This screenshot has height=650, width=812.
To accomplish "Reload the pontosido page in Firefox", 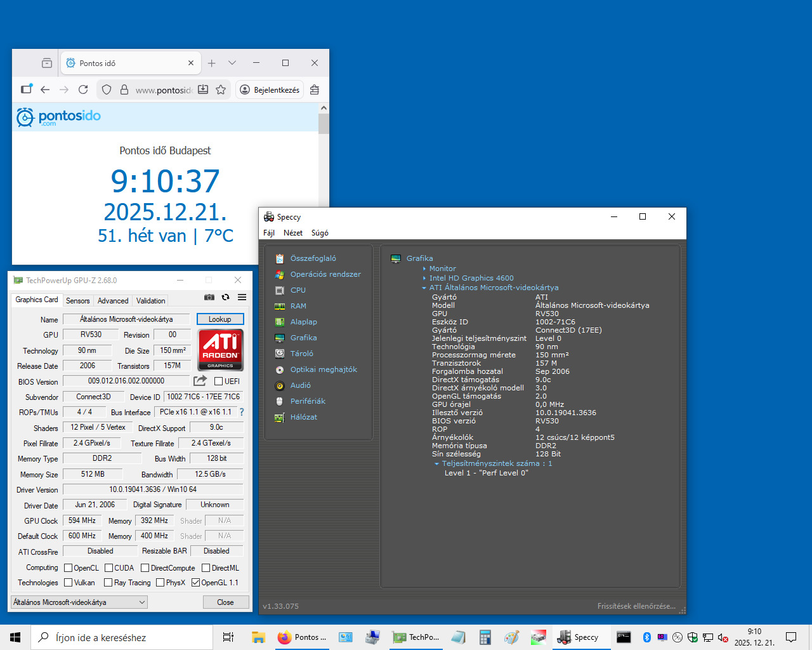I will click(x=83, y=90).
